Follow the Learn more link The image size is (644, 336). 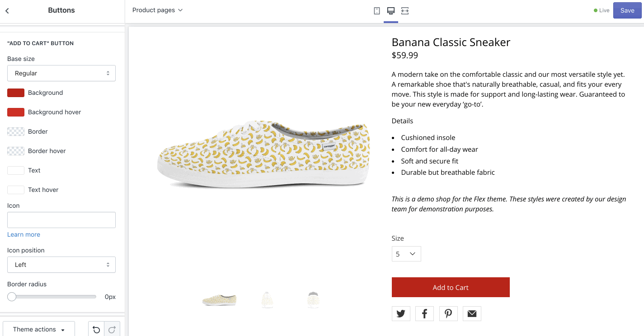(x=24, y=234)
